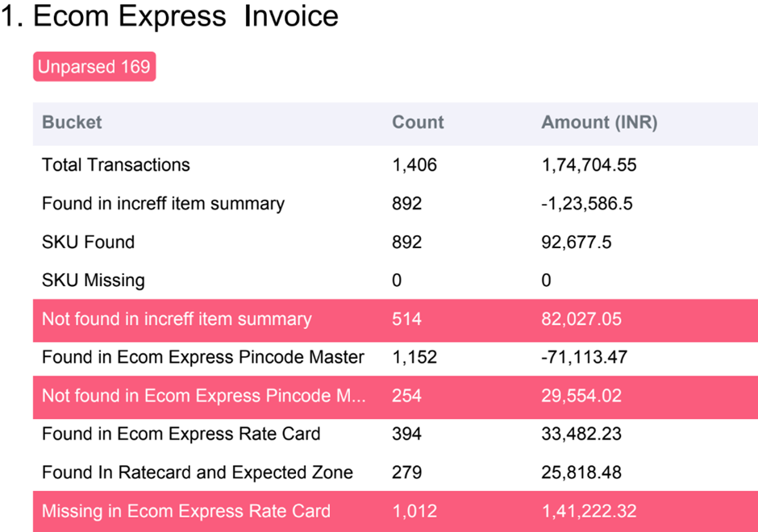Click the Amount (INR) column header
This screenshot has width=758, height=532.
[599, 123]
